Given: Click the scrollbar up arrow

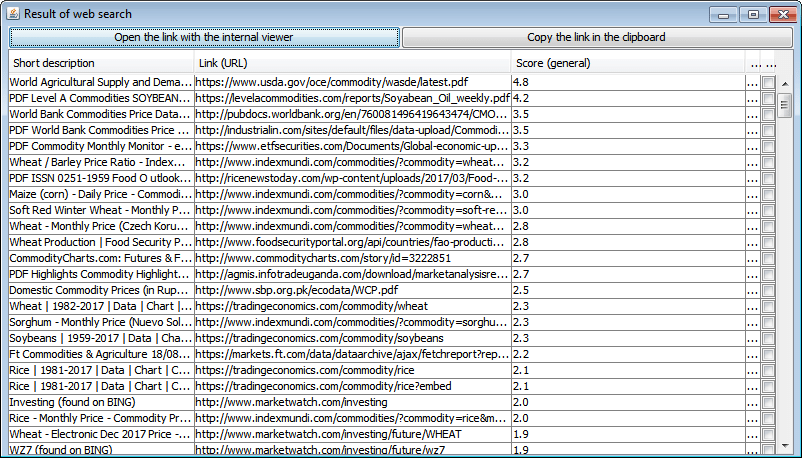Looking at the screenshot, I should [x=785, y=83].
